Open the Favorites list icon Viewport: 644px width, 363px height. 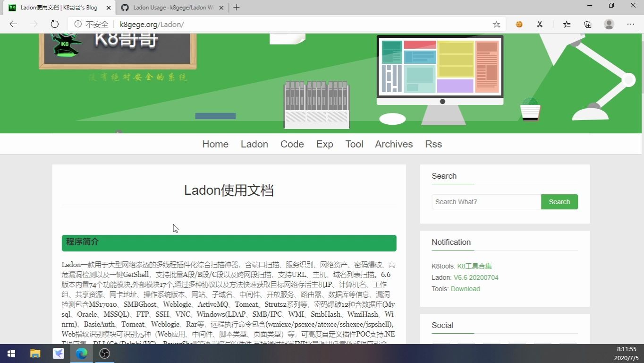click(567, 24)
